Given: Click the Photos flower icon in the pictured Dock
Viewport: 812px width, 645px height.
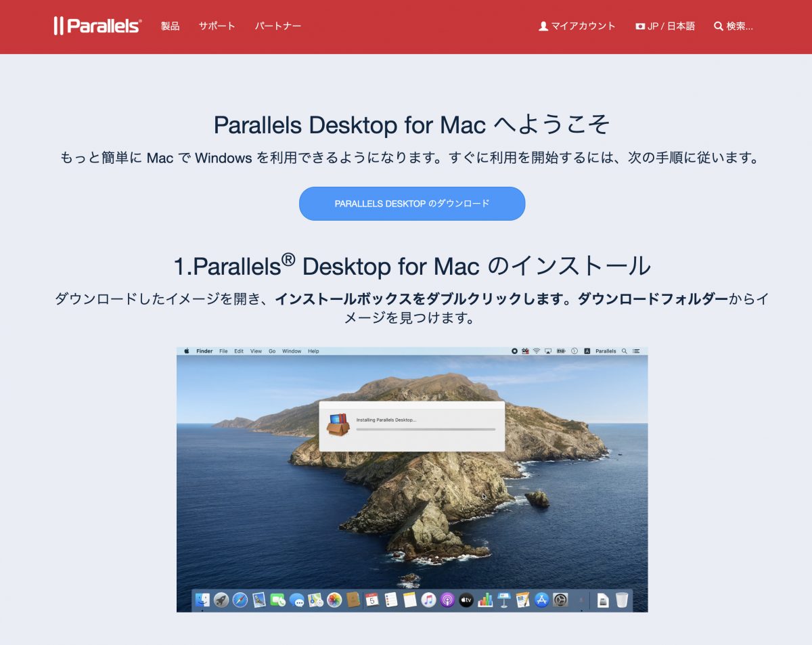Looking at the screenshot, I should (x=334, y=600).
